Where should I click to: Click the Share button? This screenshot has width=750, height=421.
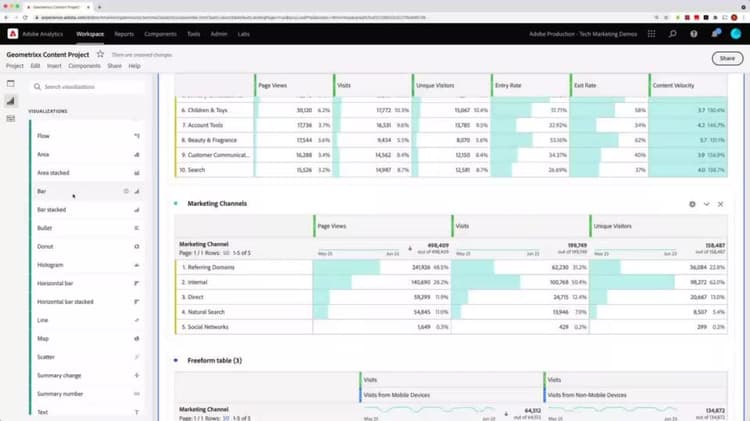point(727,58)
